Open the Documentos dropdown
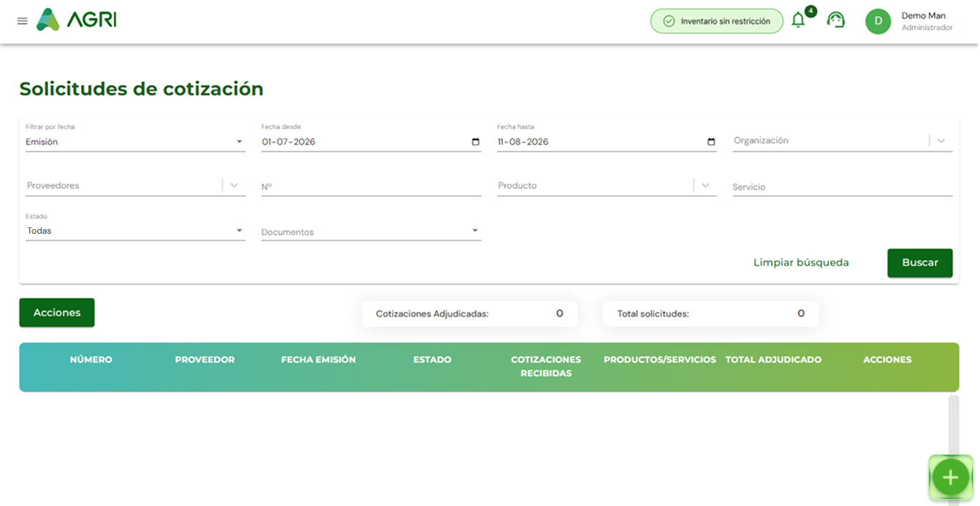 pyautogui.click(x=371, y=231)
